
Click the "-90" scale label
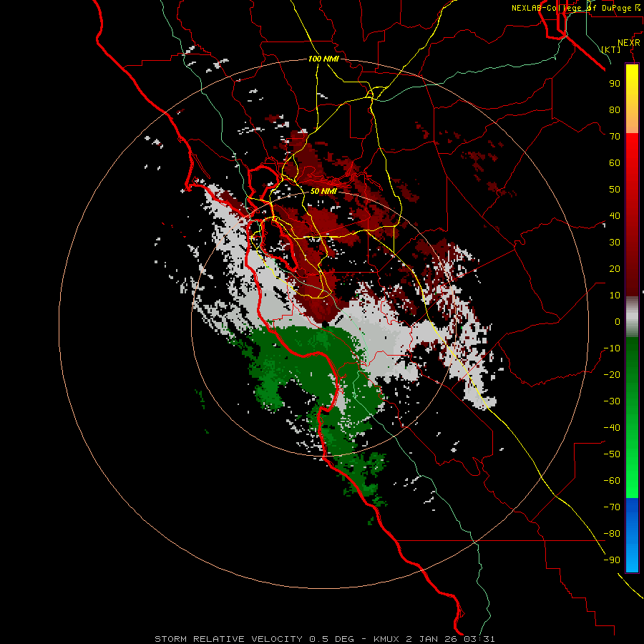[x=612, y=560]
